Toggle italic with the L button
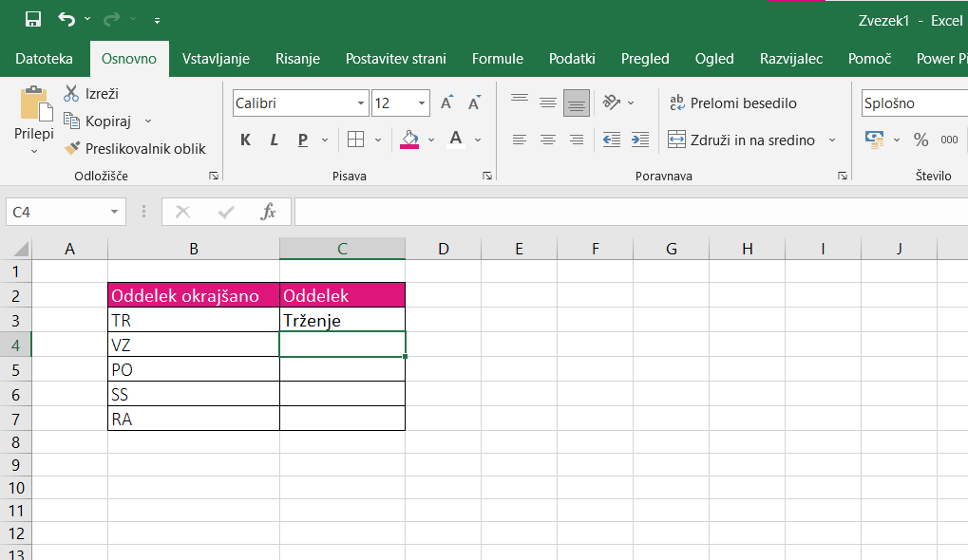The image size is (968, 560). coord(275,140)
